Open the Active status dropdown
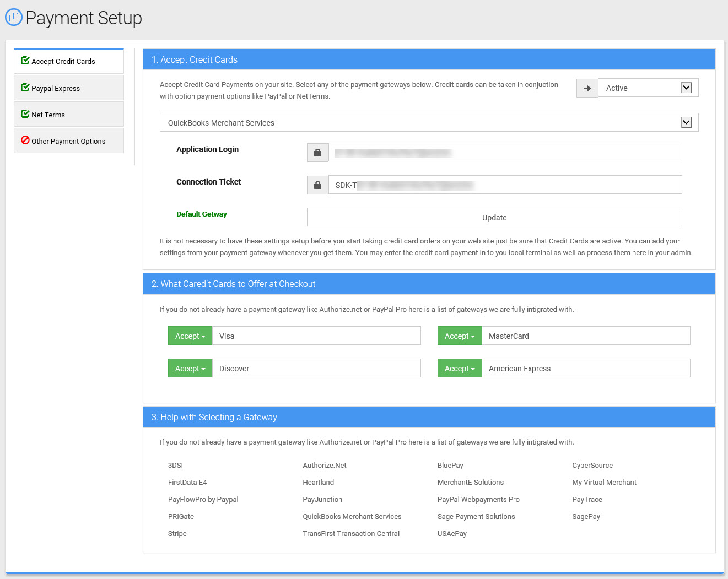 coord(648,88)
